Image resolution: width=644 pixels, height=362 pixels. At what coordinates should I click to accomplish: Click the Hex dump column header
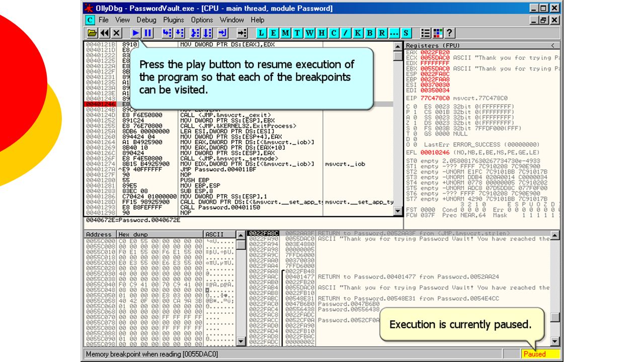click(x=160, y=234)
